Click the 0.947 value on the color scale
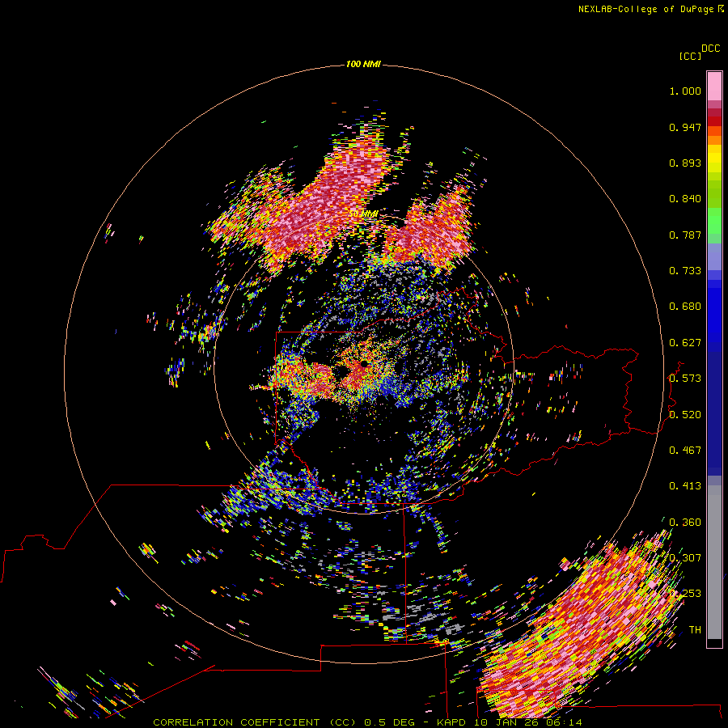Image resolution: width=728 pixels, height=728 pixels. (x=685, y=127)
